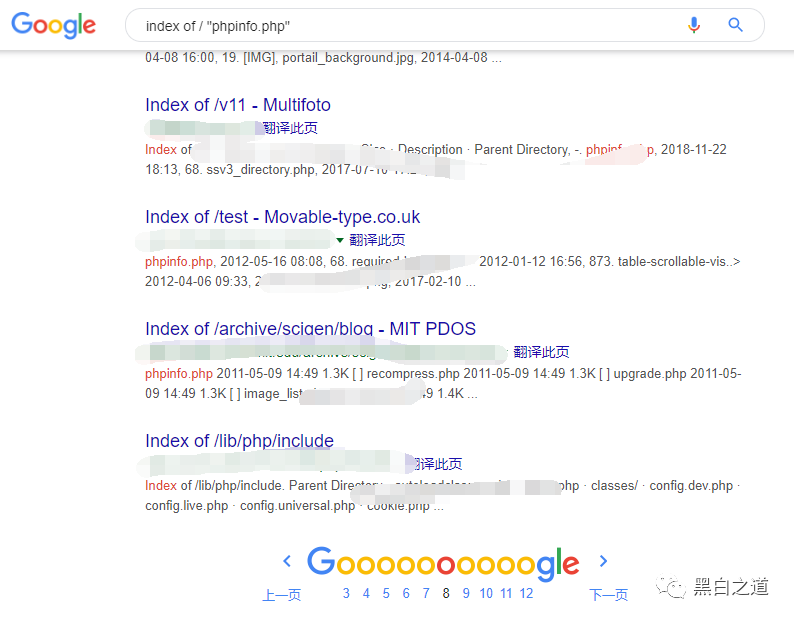
Task: Click 下一页 next page link
Action: point(608,595)
